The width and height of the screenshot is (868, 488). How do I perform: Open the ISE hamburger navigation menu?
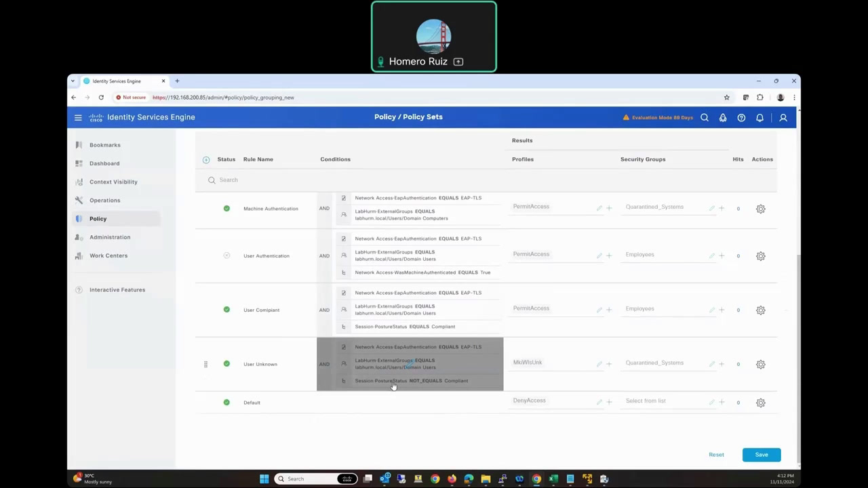(78, 117)
